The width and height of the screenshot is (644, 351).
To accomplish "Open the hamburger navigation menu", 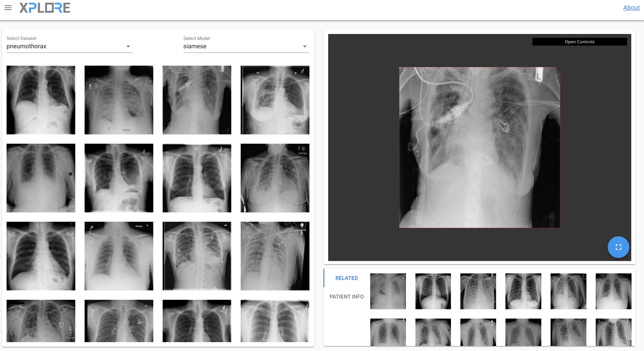I will (8, 8).
